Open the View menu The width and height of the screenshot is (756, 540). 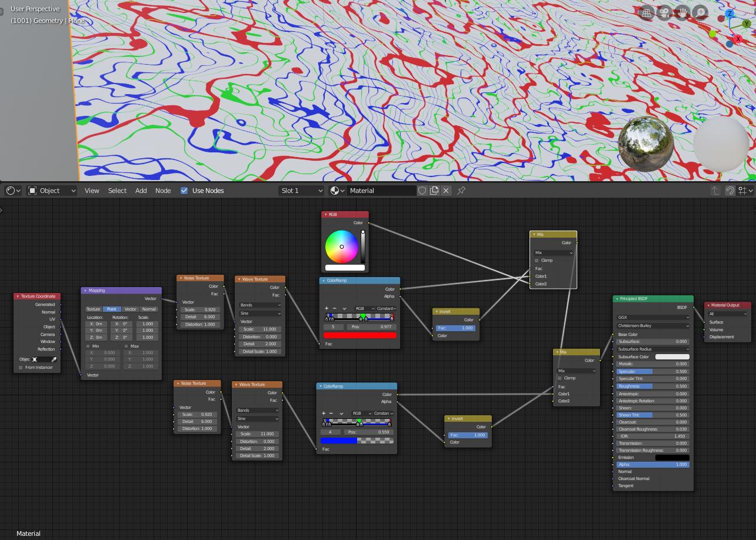point(92,191)
